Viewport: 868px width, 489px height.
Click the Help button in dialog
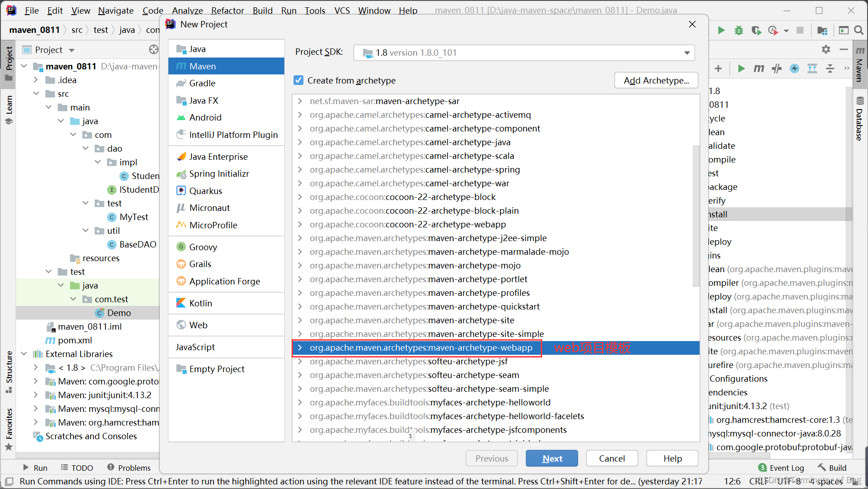673,458
